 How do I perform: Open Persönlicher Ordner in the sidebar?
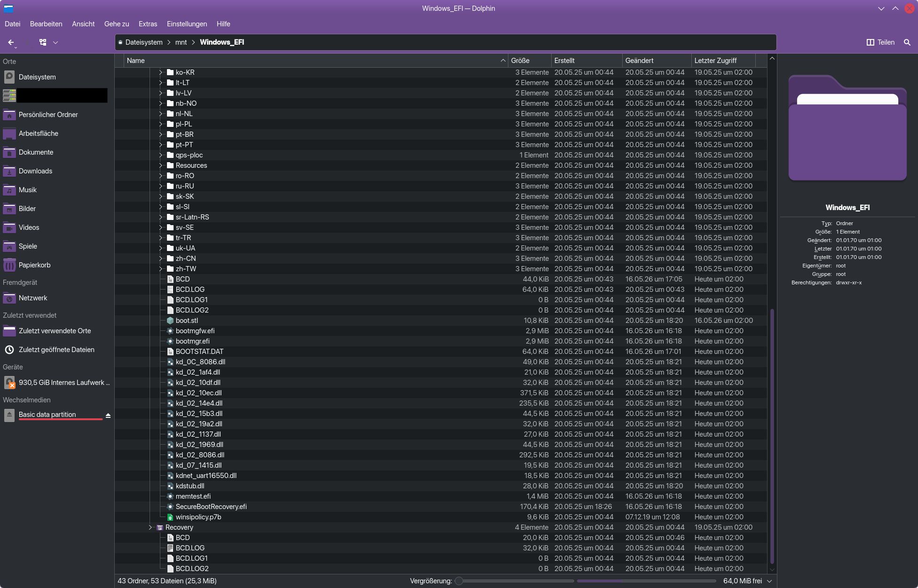tap(56, 115)
